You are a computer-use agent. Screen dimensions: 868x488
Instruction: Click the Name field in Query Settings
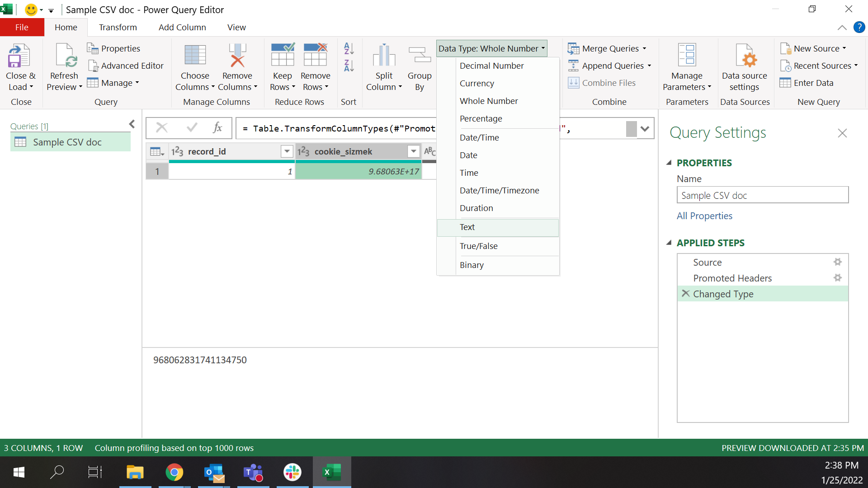tap(762, 195)
